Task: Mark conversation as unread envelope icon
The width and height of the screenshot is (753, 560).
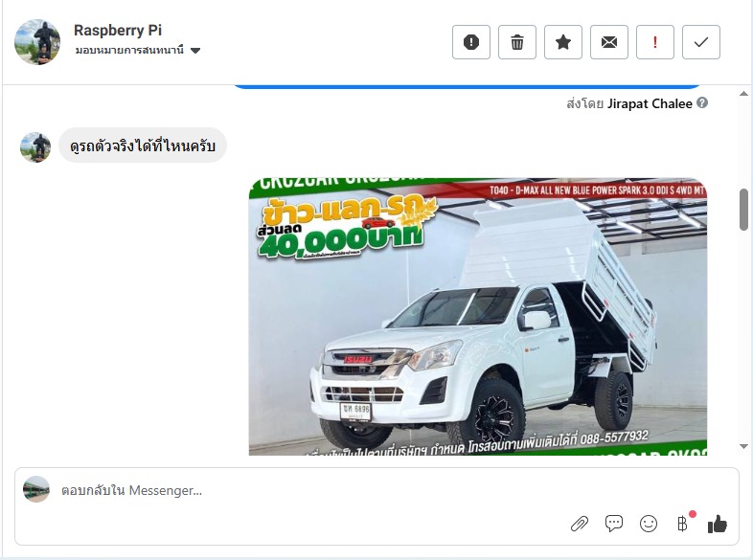Action: point(609,42)
